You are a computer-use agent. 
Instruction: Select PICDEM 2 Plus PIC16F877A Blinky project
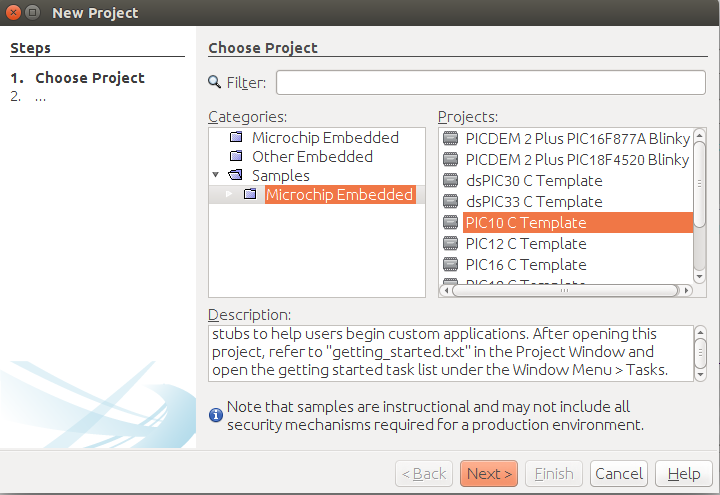(x=576, y=138)
